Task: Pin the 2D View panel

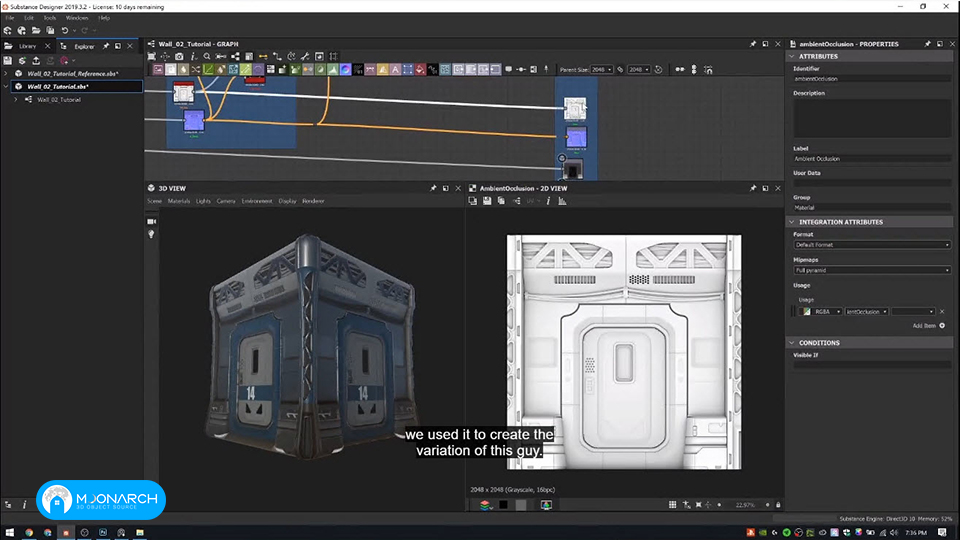Action: (x=752, y=189)
